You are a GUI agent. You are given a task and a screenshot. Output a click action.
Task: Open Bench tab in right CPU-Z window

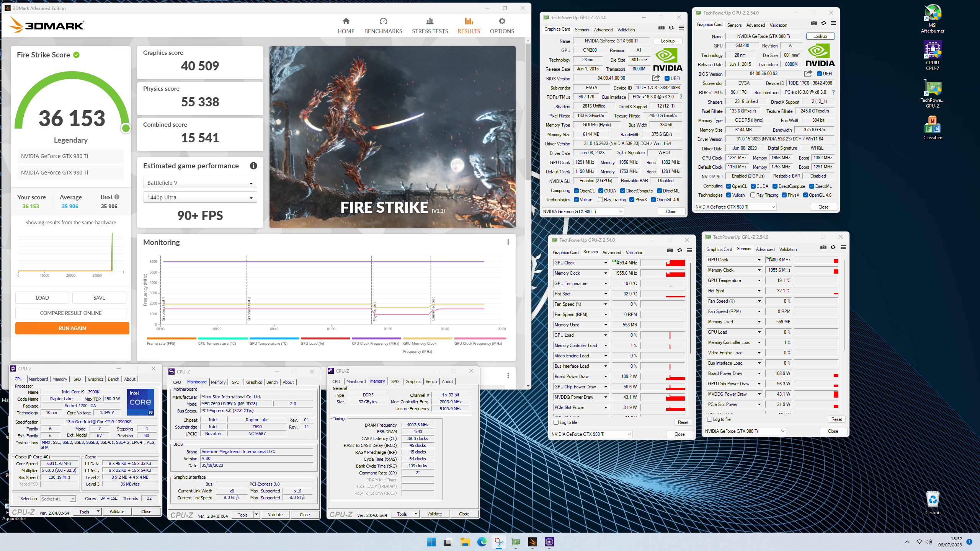tap(431, 381)
